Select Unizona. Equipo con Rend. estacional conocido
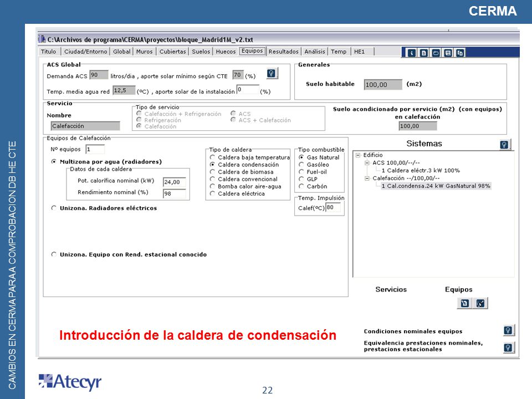 coord(54,254)
